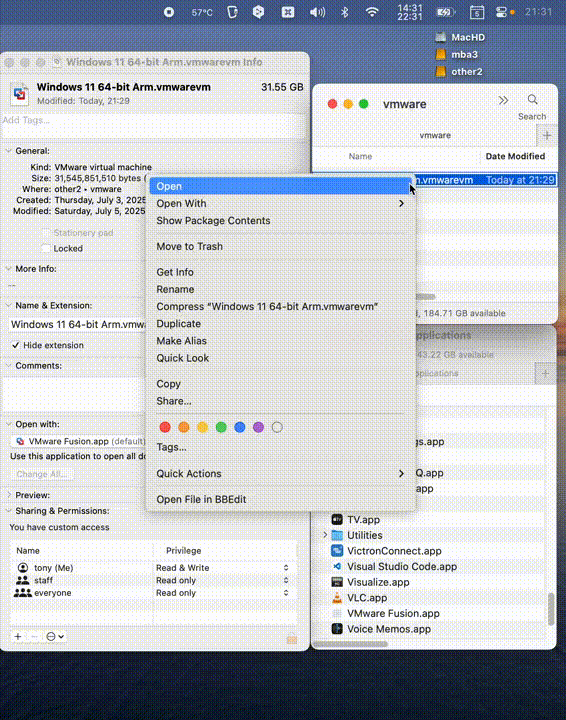Image resolution: width=566 pixels, height=720 pixels.
Task: Choose Move to Trash
Action: pos(280,246)
